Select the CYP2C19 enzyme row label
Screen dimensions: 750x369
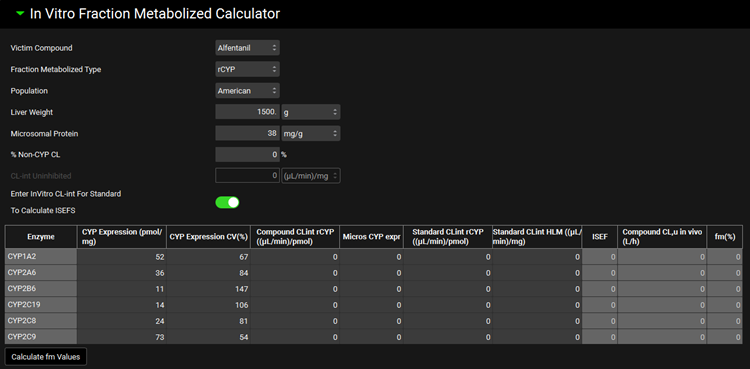41,305
